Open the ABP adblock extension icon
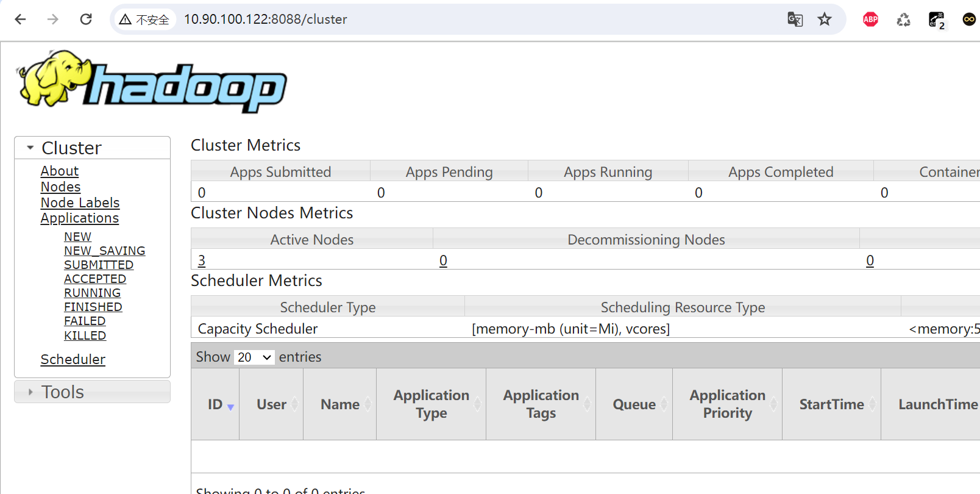Image resolution: width=980 pixels, height=494 pixels. pos(870,20)
